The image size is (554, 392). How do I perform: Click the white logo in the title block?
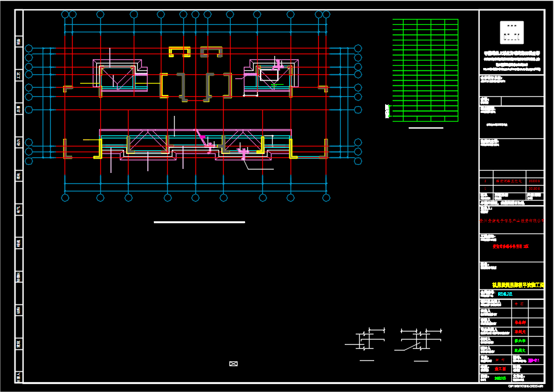point(511,32)
